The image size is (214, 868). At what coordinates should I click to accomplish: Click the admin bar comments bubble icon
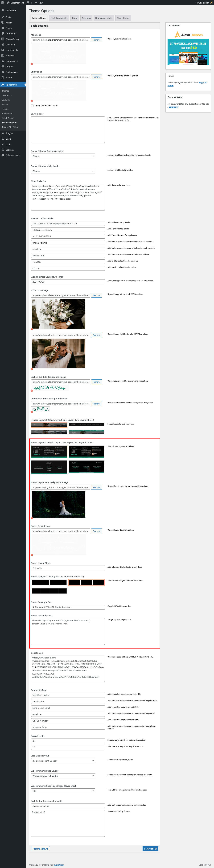(x=28, y=2)
